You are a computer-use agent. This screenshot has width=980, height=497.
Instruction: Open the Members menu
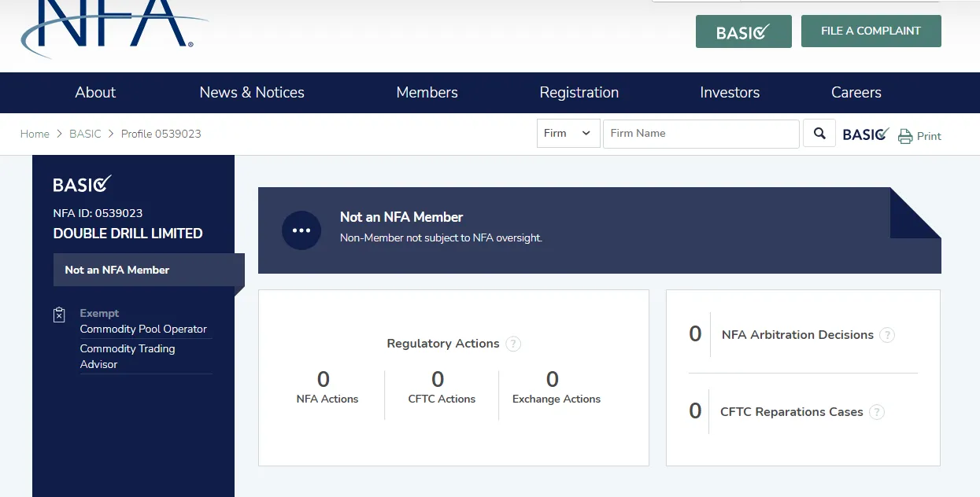tap(427, 93)
